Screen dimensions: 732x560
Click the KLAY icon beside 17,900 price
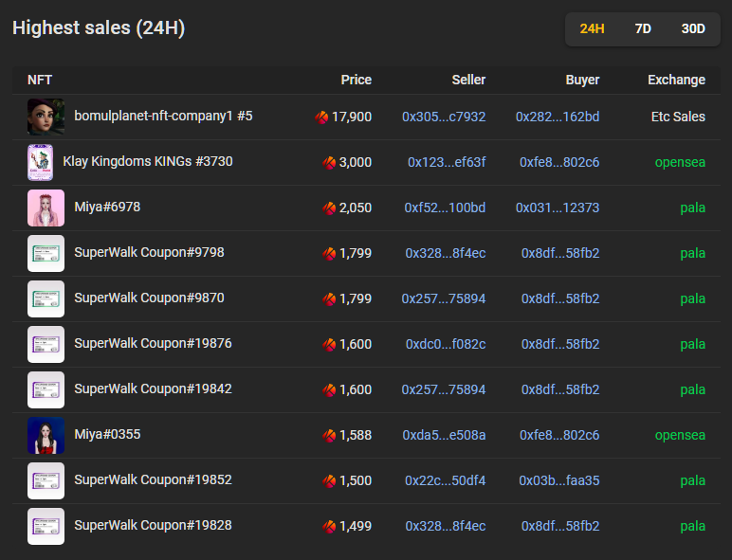pyautogui.click(x=321, y=117)
